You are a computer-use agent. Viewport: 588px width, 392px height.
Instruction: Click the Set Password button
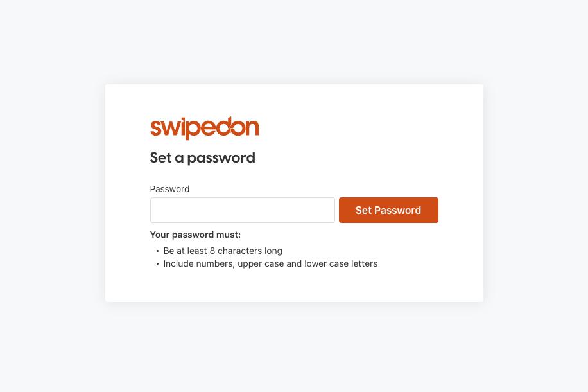click(388, 210)
